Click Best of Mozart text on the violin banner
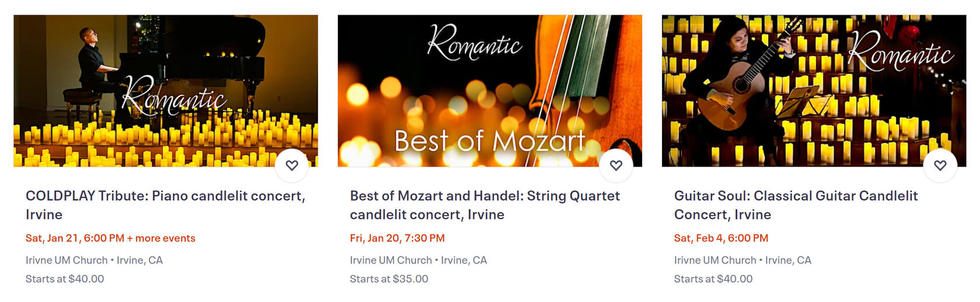This screenshot has height=302, width=980. pos(489,141)
